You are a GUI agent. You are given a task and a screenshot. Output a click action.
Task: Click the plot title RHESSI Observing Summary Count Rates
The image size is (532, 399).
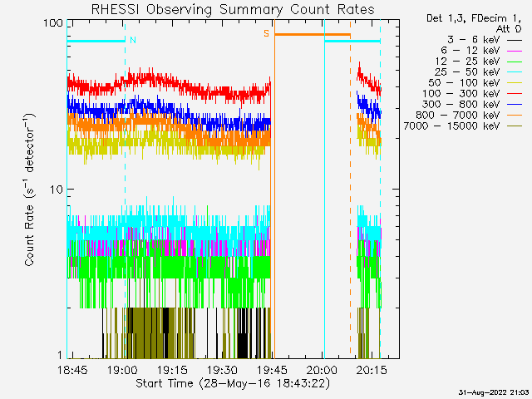pos(233,9)
